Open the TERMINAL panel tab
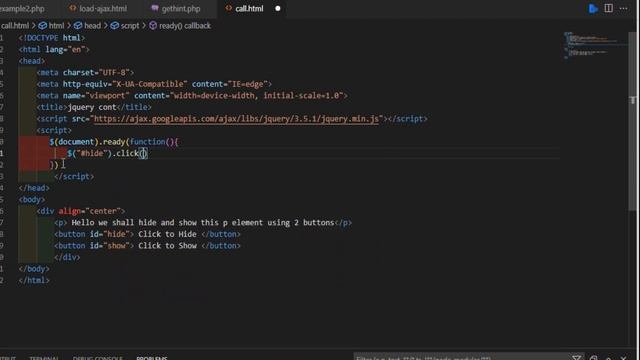640x360 pixels. [44, 358]
